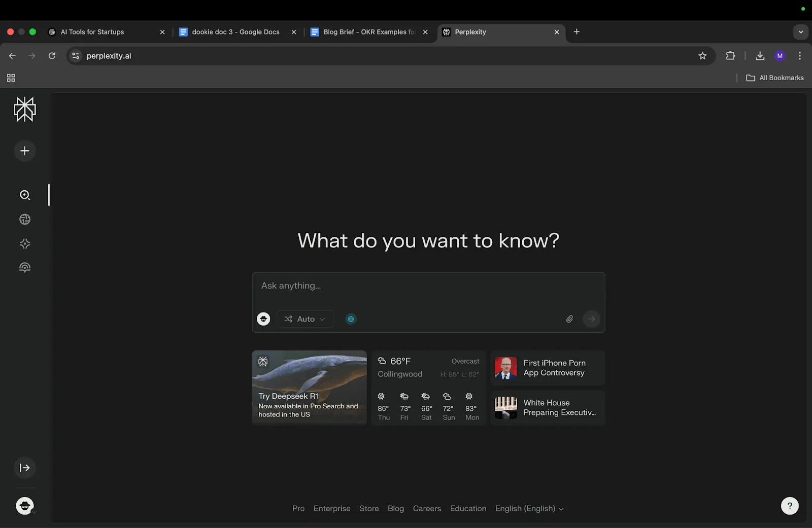Open the Education footer link

tap(468, 508)
